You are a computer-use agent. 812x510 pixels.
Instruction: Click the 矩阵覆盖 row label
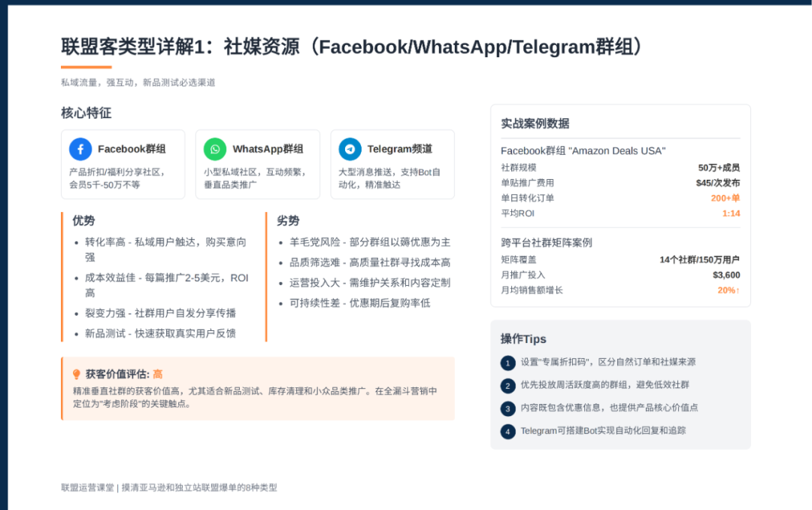518,260
